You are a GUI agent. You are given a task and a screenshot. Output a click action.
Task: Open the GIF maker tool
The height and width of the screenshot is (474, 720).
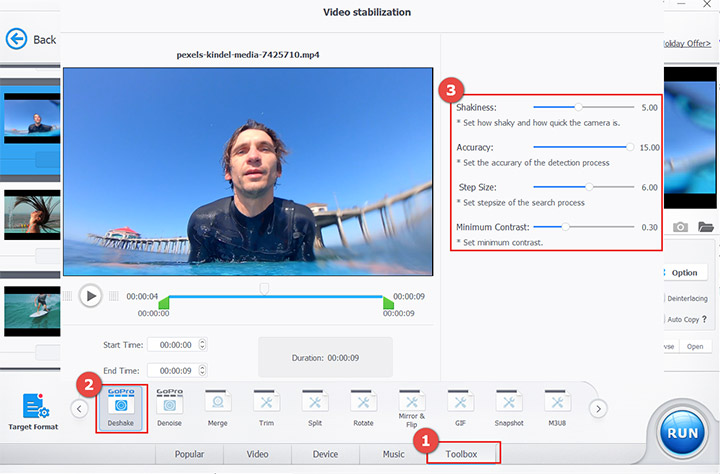click(460, 408)
